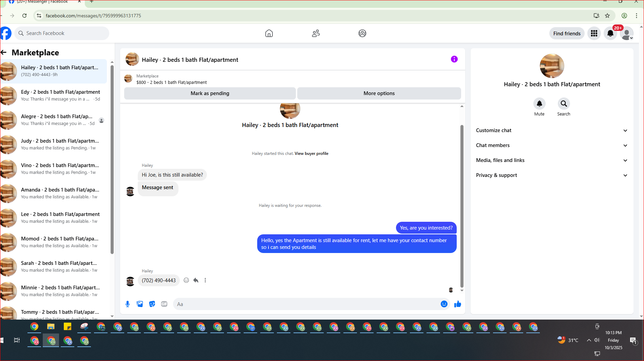This screenshot has height=361, width=644.
Task: Record a voice clip with microphone icon
Action: click(x=128, y=304)
